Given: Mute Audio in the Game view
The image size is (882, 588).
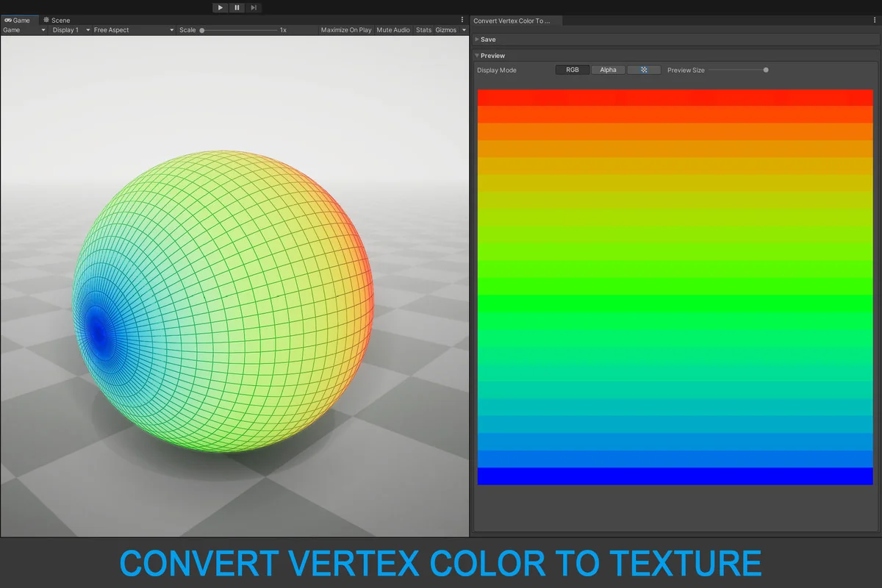Looking at the screenshot, I should (x=392, y=30).
